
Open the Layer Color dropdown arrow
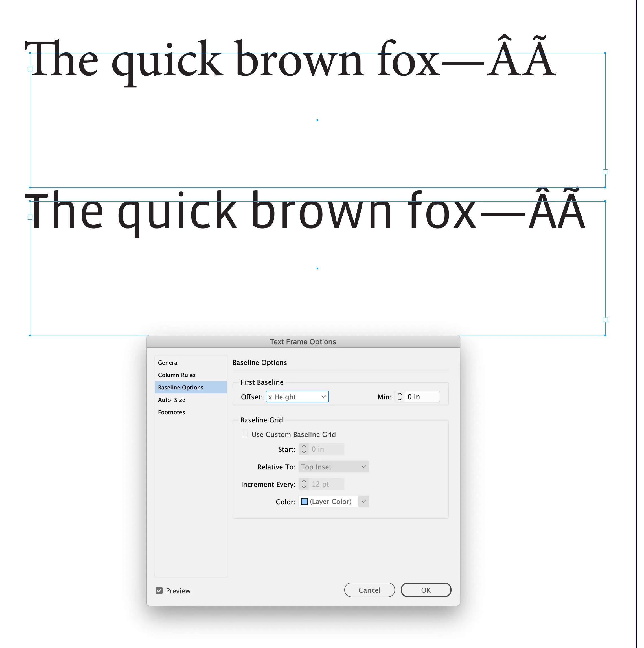click(363, 502)
